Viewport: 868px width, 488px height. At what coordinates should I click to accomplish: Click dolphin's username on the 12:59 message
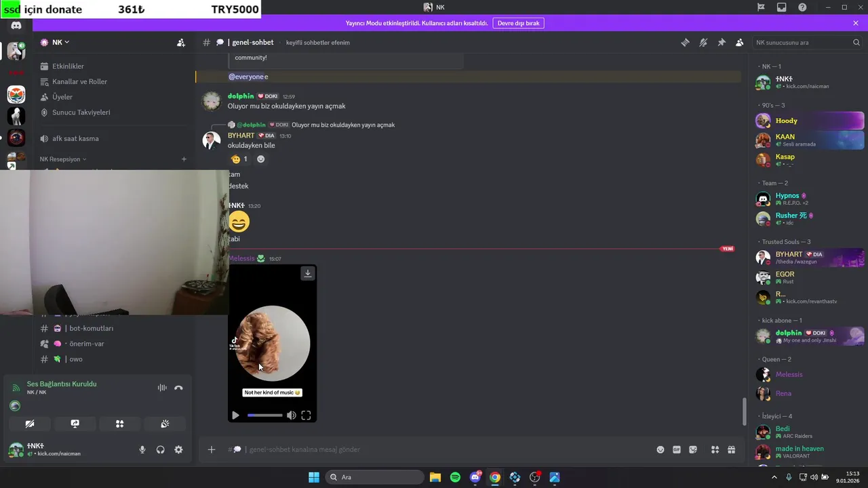pos(241,96)
